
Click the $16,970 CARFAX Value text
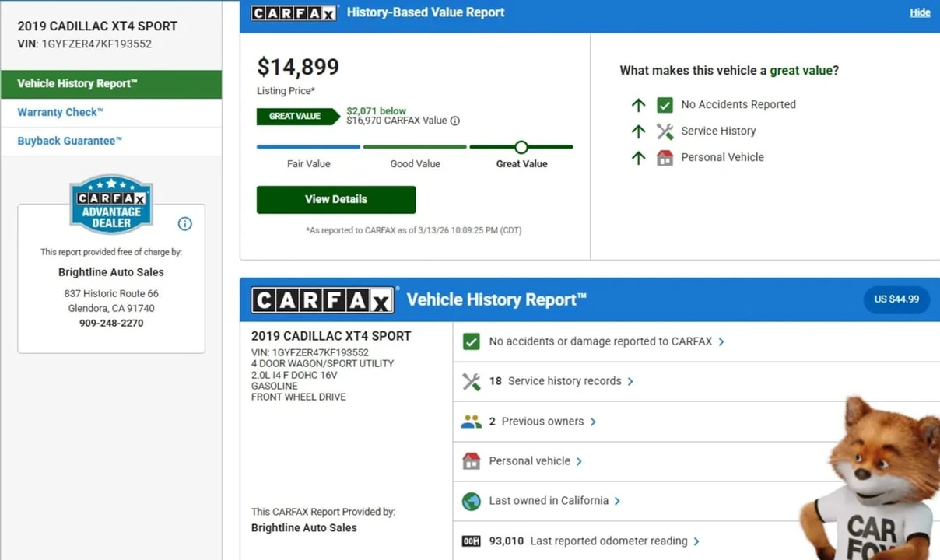397,121
